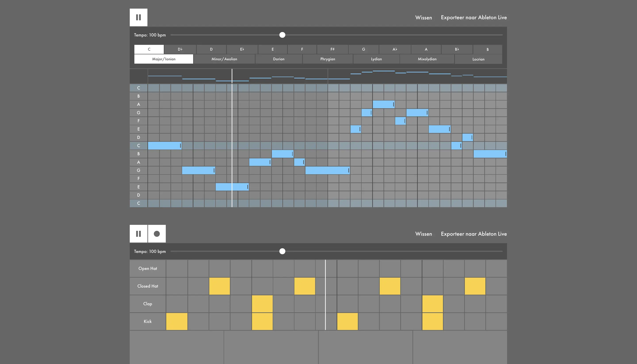Choose the G root key

click(x=363, y=49)
